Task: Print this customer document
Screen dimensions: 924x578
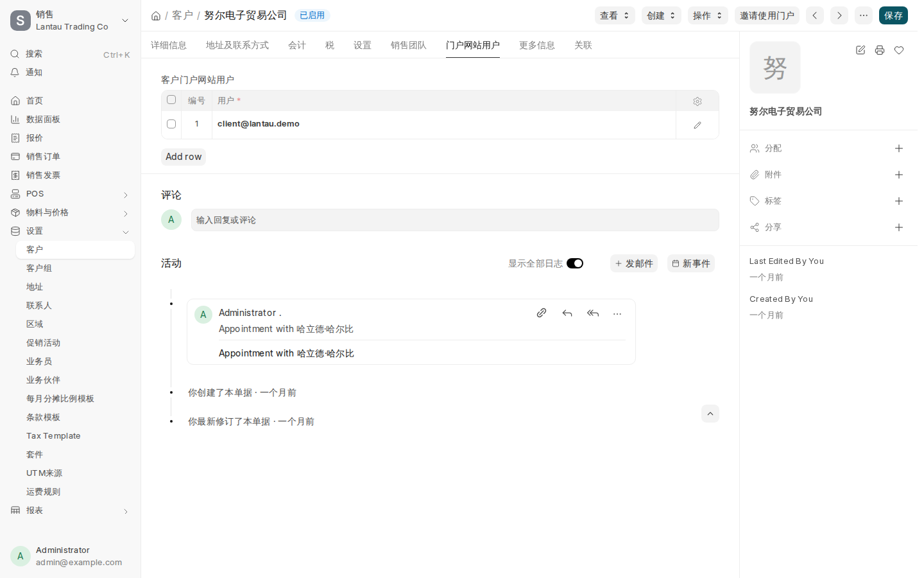Action: [880, 50]
